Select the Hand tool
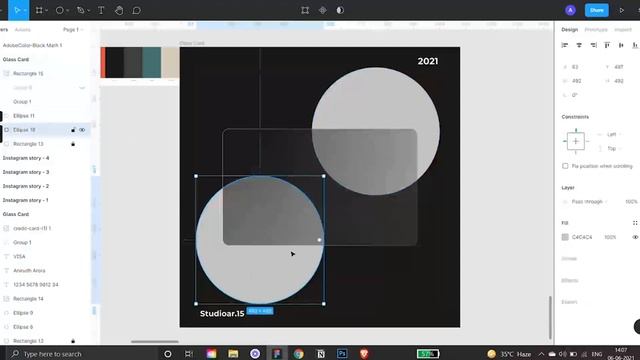This screenshot has height=360, width=640. (119, 10)
